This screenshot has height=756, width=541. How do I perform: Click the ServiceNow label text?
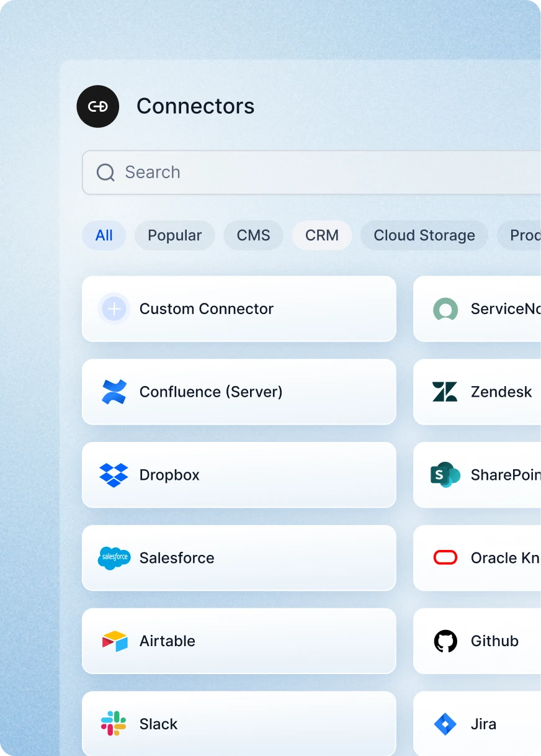[x=506, y=309]
